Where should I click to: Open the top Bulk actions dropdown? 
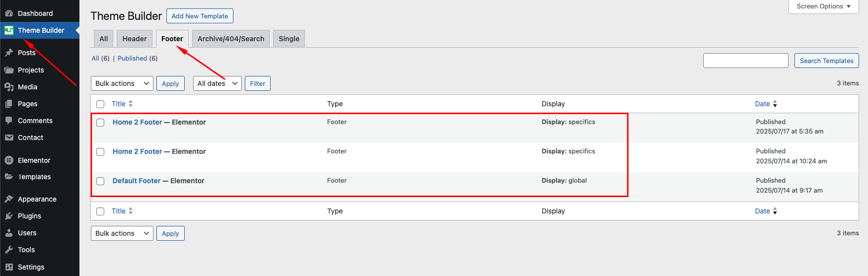point(122,83)
